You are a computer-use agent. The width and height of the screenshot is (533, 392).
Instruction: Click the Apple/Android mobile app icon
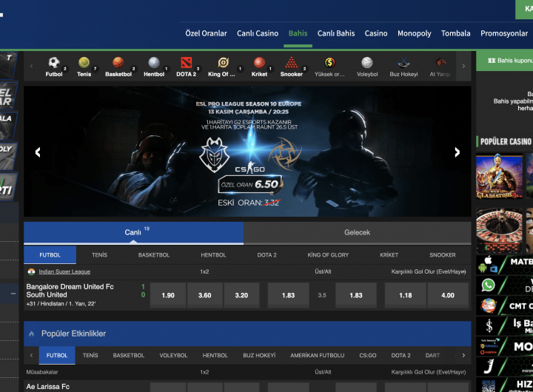[488, 265]
